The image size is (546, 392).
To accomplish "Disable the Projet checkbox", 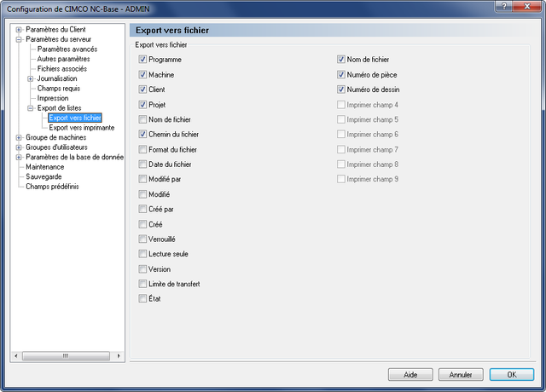I will tap(142, 104).
